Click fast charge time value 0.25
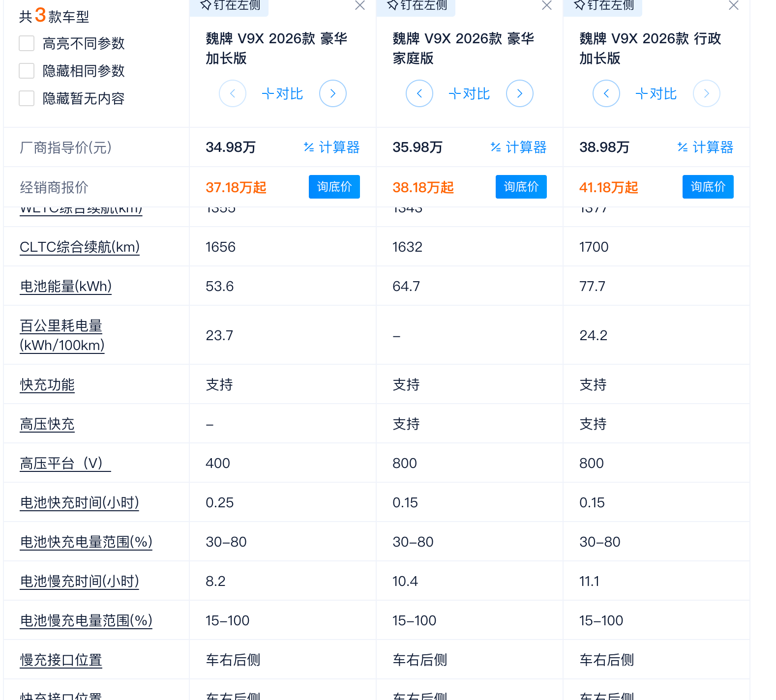The height and width of the screenshot is (700, 776). pos(219,502)
